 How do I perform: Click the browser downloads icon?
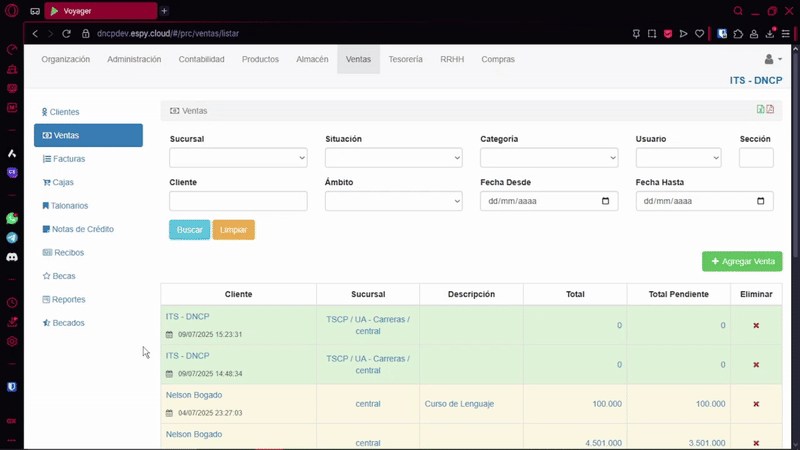(x=770, y=33)
